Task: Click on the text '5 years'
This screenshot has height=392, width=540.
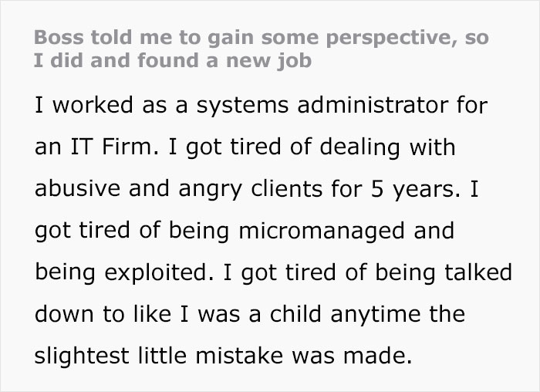Action: coord(412,190)
